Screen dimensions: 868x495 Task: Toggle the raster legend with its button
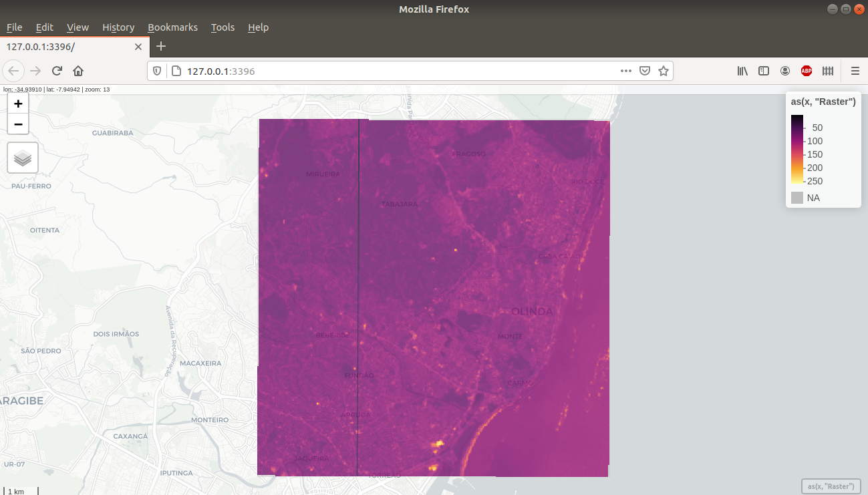(x=831, y=486)
